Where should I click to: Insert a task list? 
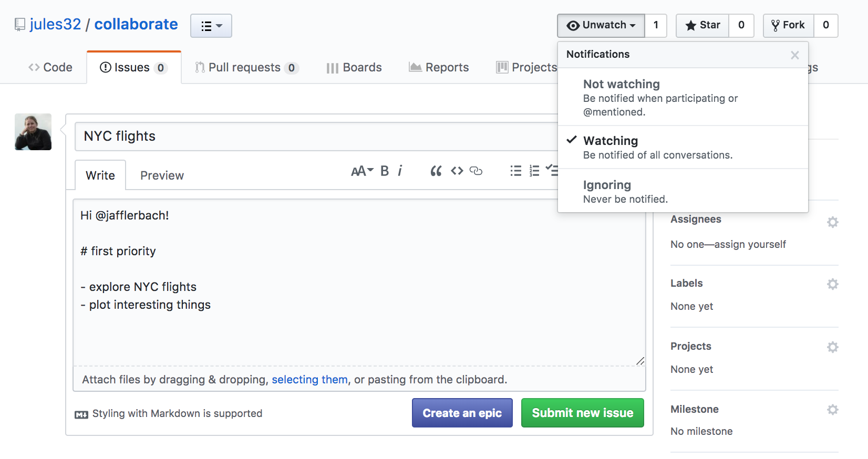point(552,170)
